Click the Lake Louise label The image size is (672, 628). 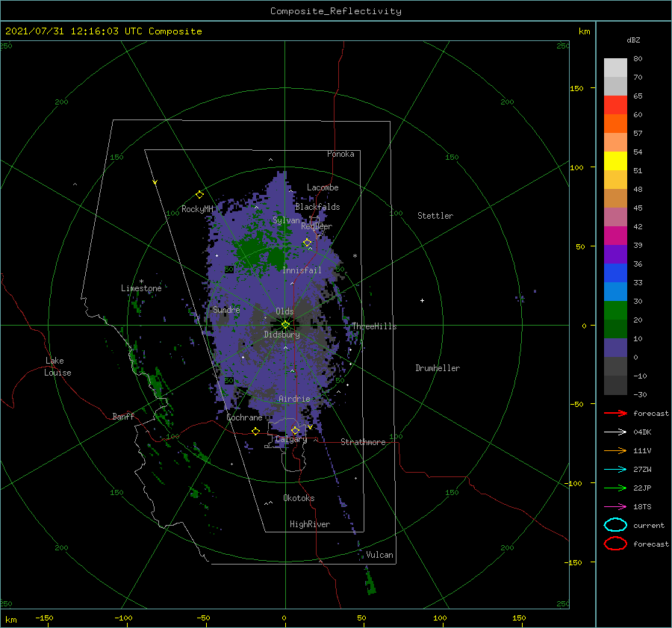coord(57,367)
